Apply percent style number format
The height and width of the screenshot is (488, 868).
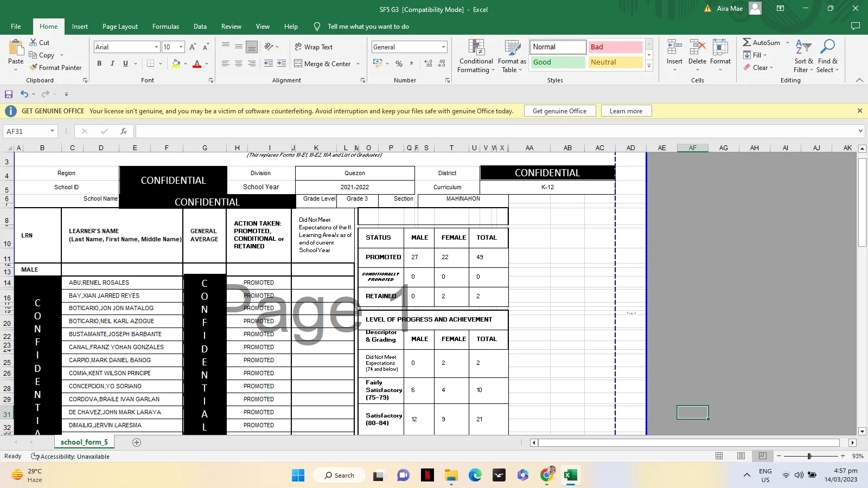click(399, 63)
